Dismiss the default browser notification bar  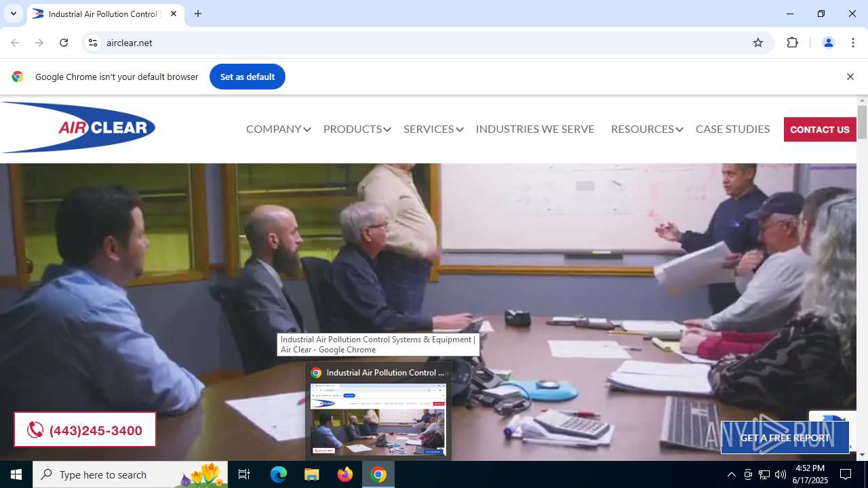click(x=850, y=77)
